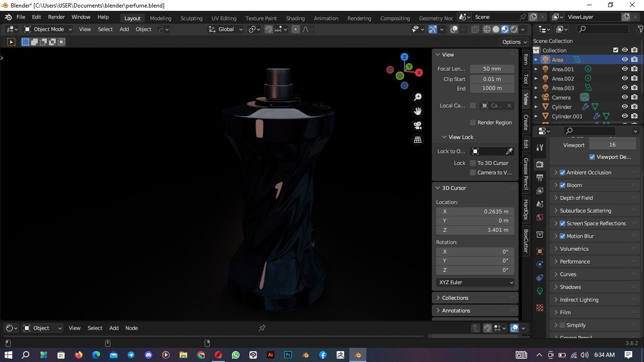The height and width of the screenshot is (362, 644).
Task: Click the Focal Length 50 mm field
Action: (492, 69)
